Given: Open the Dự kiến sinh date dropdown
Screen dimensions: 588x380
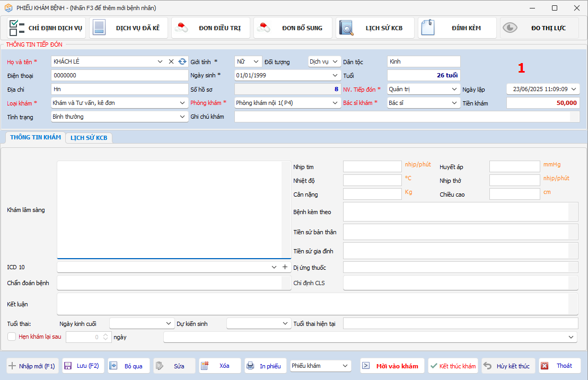Looking at the screenshot, I should pyautogui.click(x=286, y=323).
